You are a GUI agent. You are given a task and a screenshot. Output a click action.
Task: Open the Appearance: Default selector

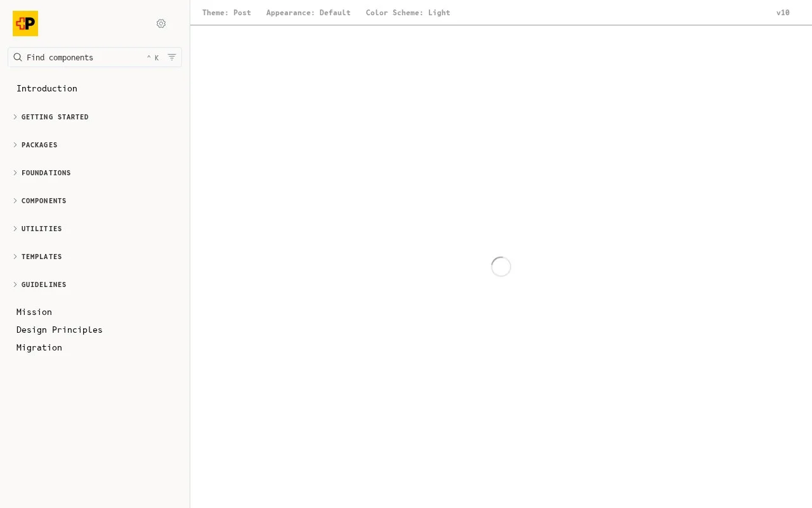tap(308, 13)
